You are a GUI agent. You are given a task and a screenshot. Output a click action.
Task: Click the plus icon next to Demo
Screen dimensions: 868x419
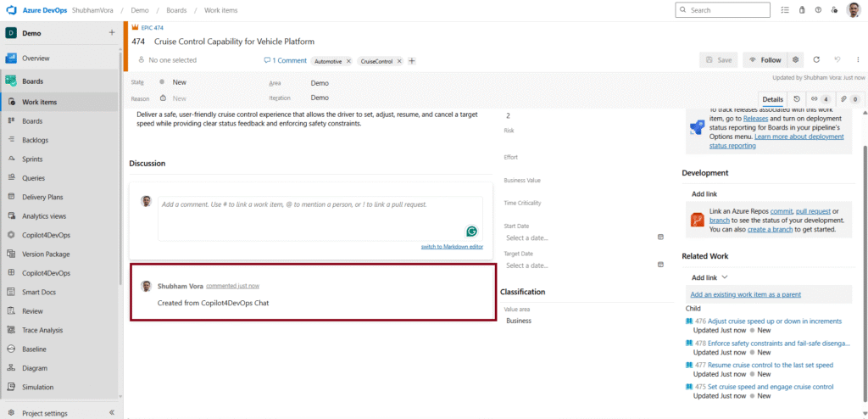click(112, 33)
